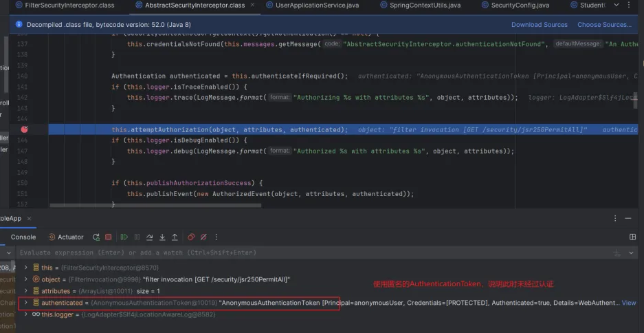Toggle the breakpoint on line 145
The image size is (644, 333).
[24, 129]
